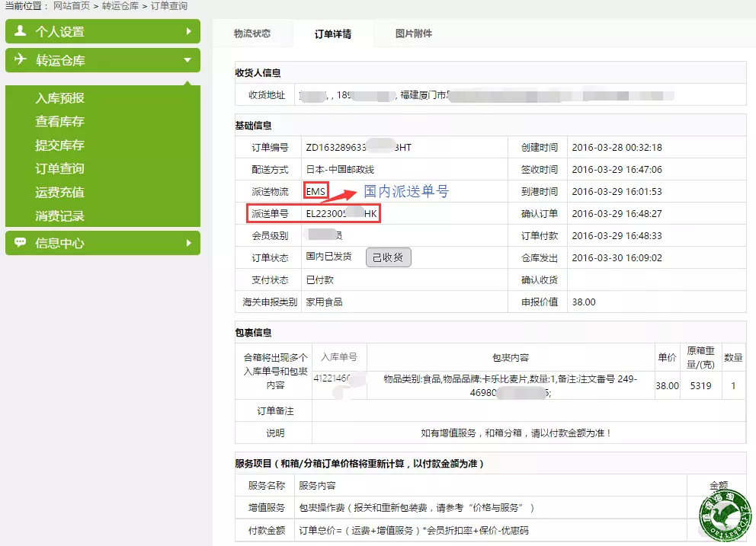Screen dimensions: 756x546
Task: Click the 包裹操作费 service description
Action: tap(417, 507)
